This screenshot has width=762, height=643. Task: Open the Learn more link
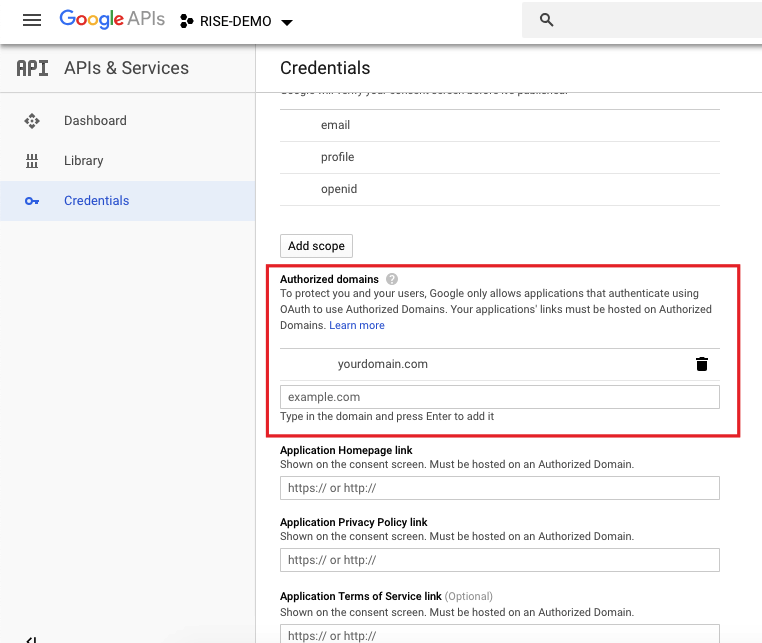coord(357,325)
